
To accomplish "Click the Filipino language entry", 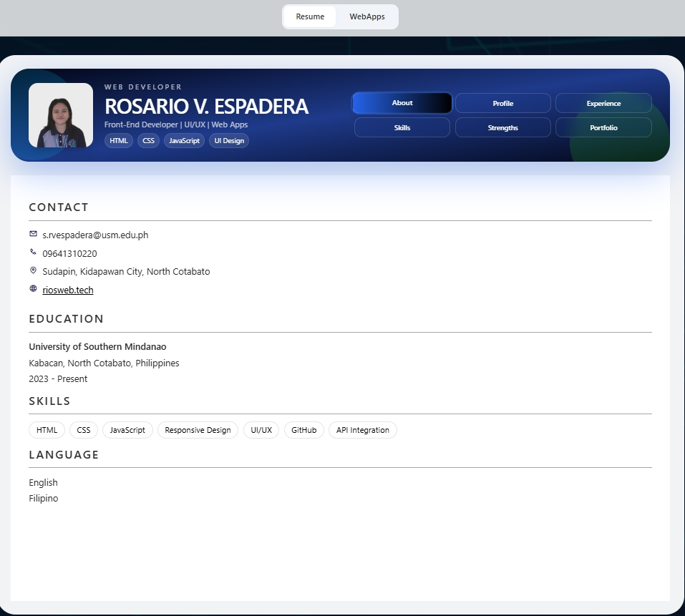I will (x=43, y=498).
